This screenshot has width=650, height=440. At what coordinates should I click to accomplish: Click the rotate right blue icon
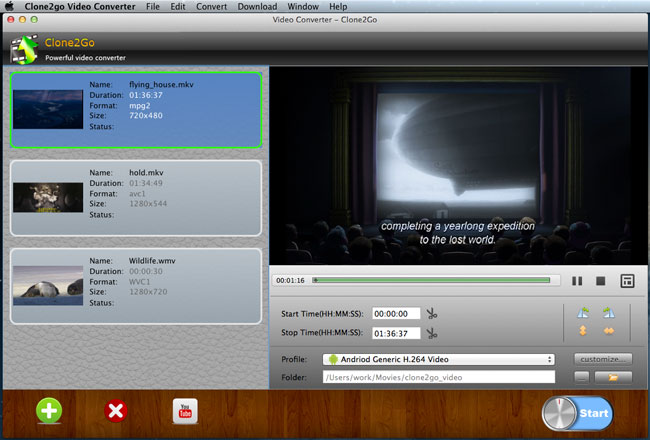coord(609,312)
